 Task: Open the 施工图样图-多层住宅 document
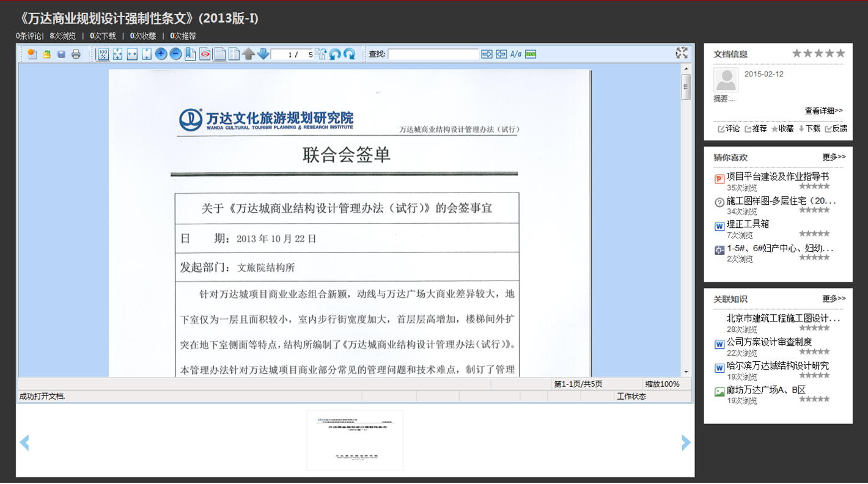click(x=781, y=200)
